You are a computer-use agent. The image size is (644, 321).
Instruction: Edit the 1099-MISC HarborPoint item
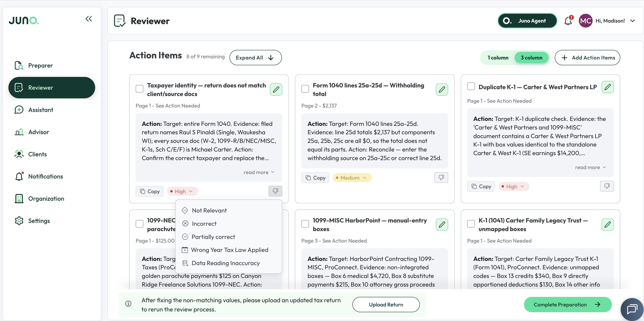pos(442,224)
